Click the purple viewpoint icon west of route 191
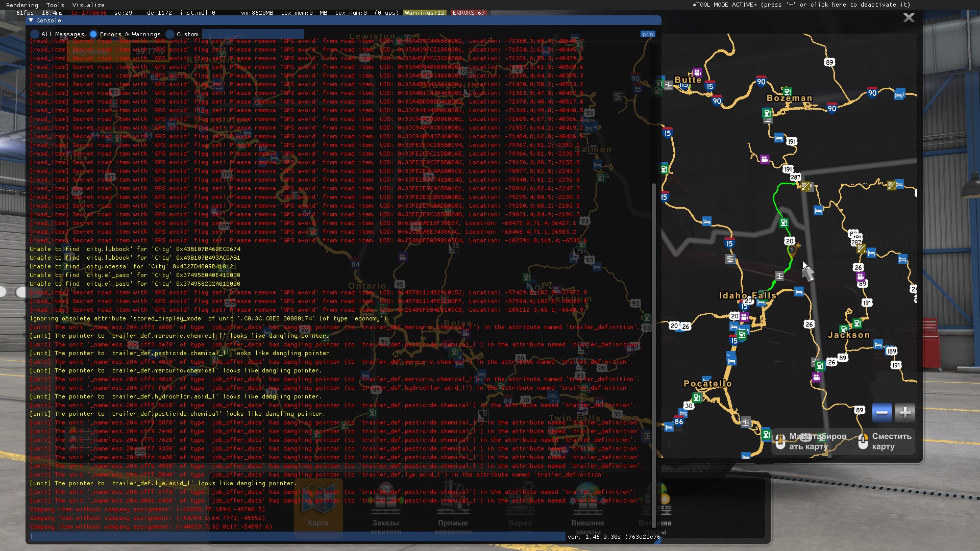The width and height of the screenshot is (980, 551). tap(764, 159)
